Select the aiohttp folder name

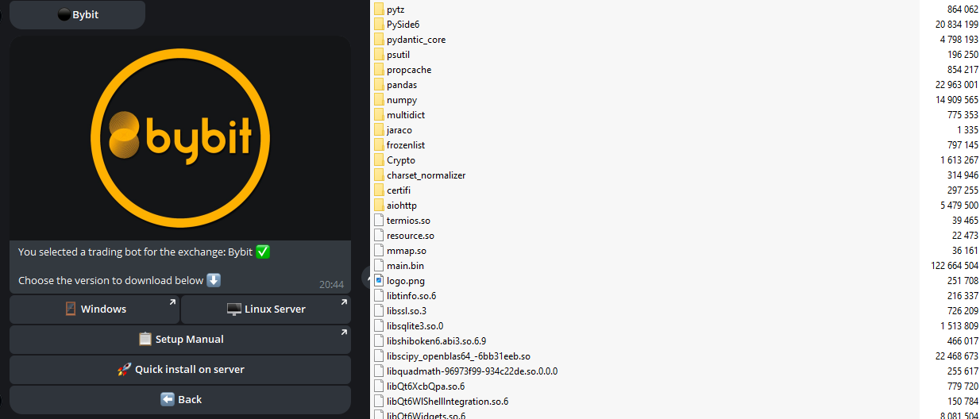tap(402, 206)
